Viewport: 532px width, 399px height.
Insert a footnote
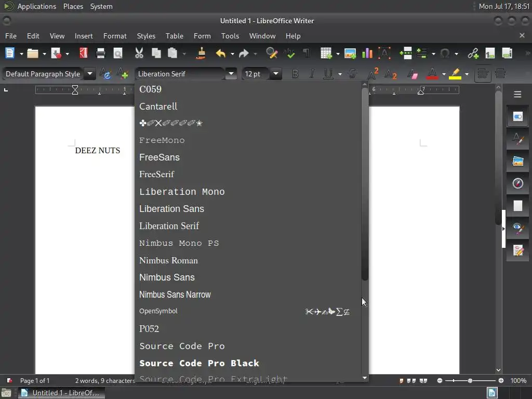[x=490, y=54]
